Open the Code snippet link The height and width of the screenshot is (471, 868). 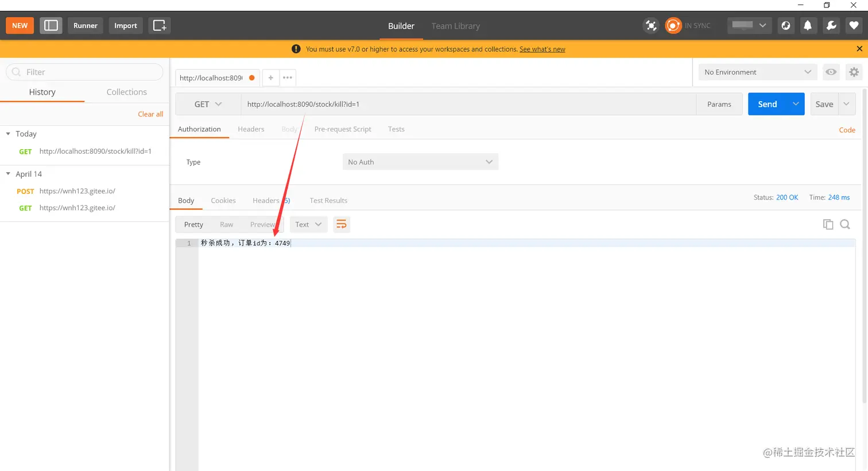tap(847, 130)
